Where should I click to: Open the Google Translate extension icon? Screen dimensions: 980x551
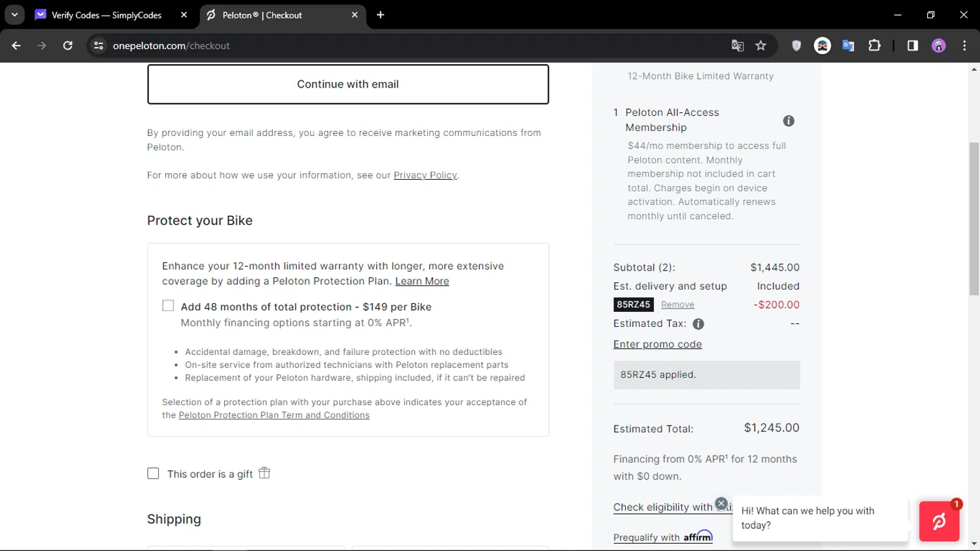(x=849, y=46)
